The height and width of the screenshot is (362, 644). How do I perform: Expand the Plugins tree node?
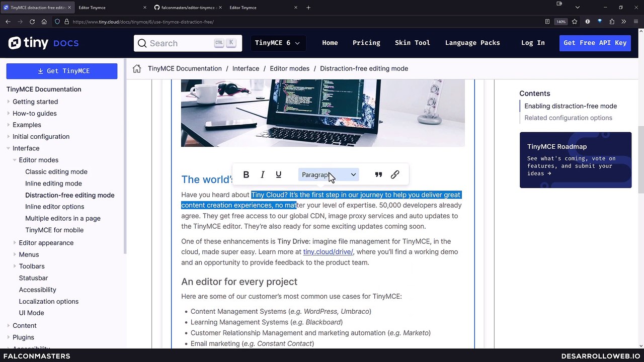[x=9, y=337]
